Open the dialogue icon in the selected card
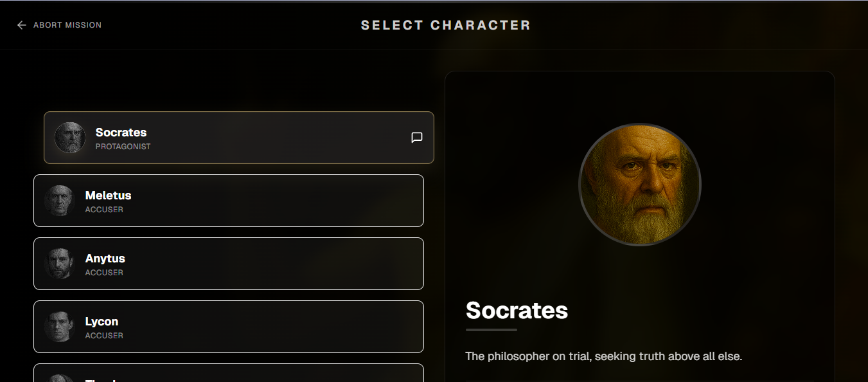Viewport: 868px width, 382px height. click(x=417, y=137)
